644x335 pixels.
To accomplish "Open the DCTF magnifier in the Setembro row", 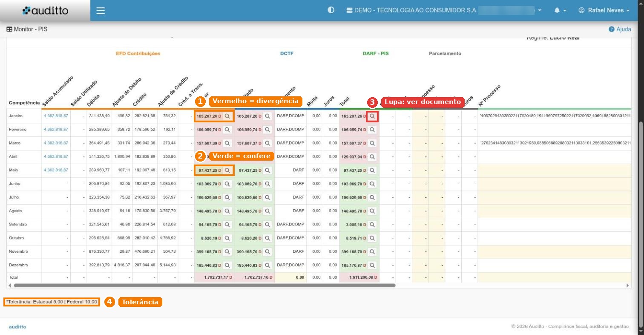I will [267, 225].
